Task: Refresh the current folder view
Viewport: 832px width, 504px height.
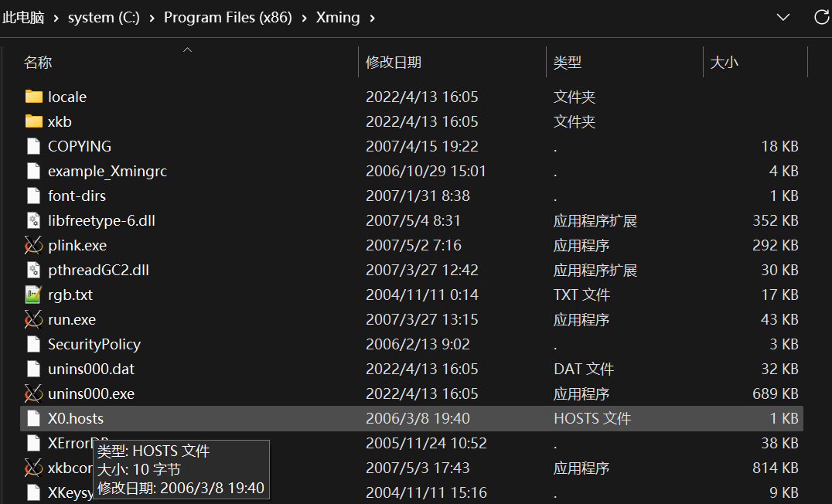Action: tap(821, 18)
